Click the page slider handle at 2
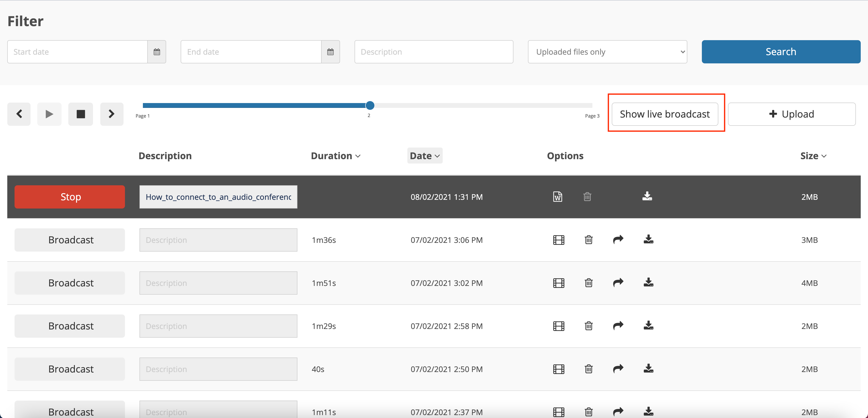This screenshot has width=868, height=418. click(x=370, y=105)
